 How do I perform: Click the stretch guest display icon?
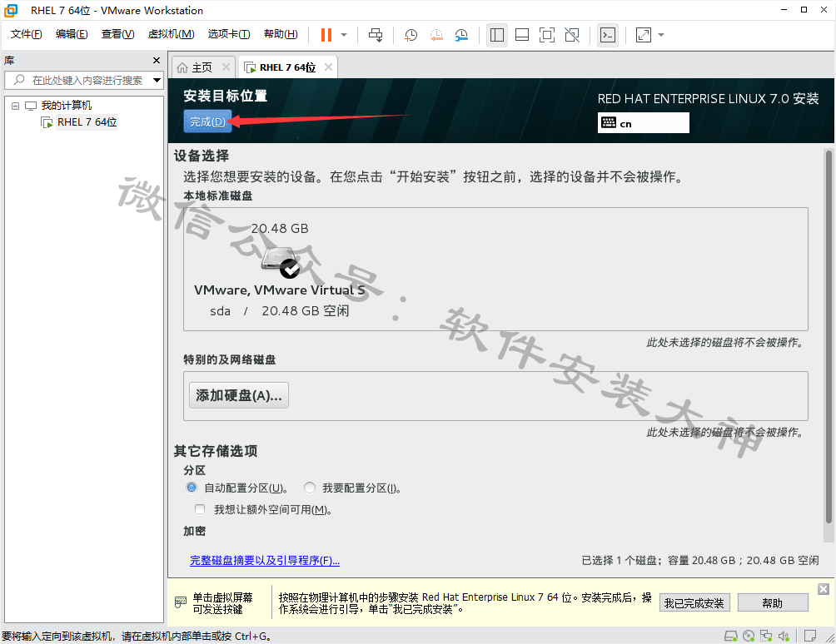click(x=644, y=35)
